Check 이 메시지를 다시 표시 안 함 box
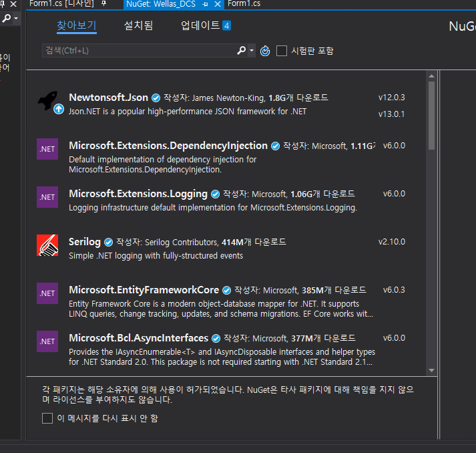This screenshot has height=453, width=476. coord(47,418)
